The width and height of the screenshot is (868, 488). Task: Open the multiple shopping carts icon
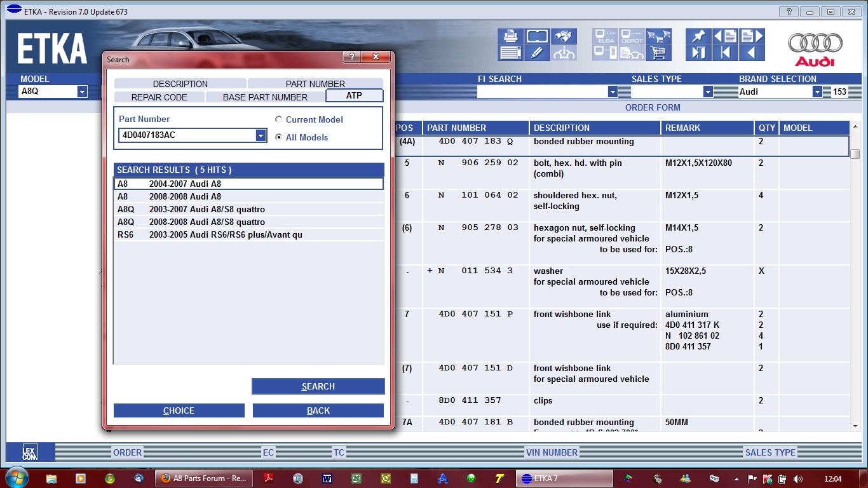(x=659, y=36)
